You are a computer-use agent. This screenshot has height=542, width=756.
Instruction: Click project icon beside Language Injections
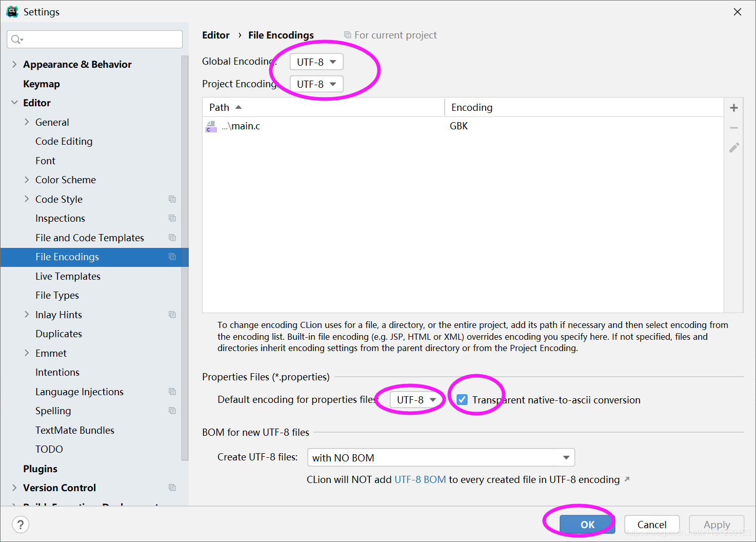pyautogui.click(x=172, y=392)
